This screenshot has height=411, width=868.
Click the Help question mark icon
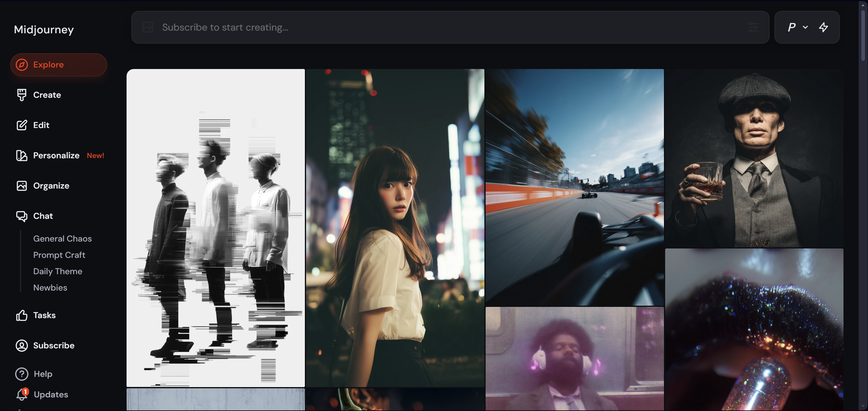pos(22,374)
